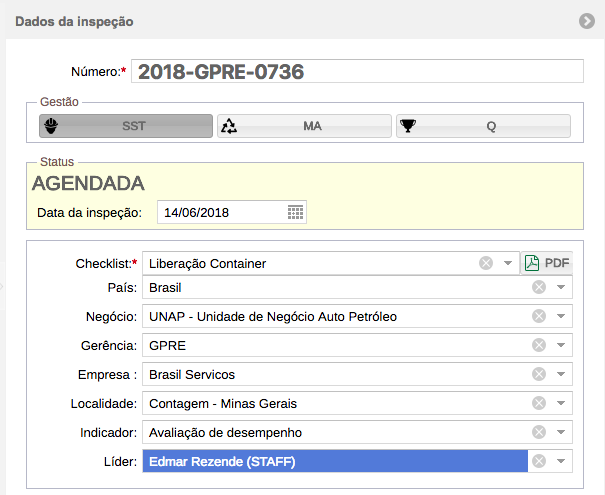Click the Número input field

tap(357, 71)
